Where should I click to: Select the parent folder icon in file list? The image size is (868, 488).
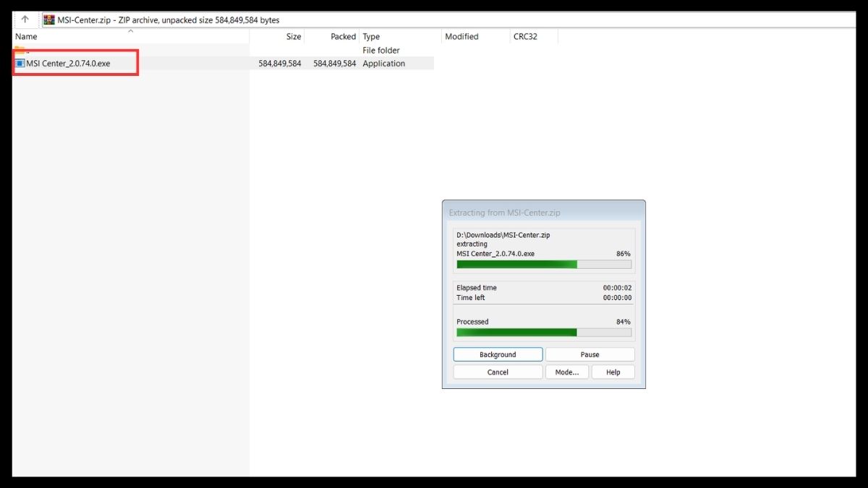(x=20, y=50)
